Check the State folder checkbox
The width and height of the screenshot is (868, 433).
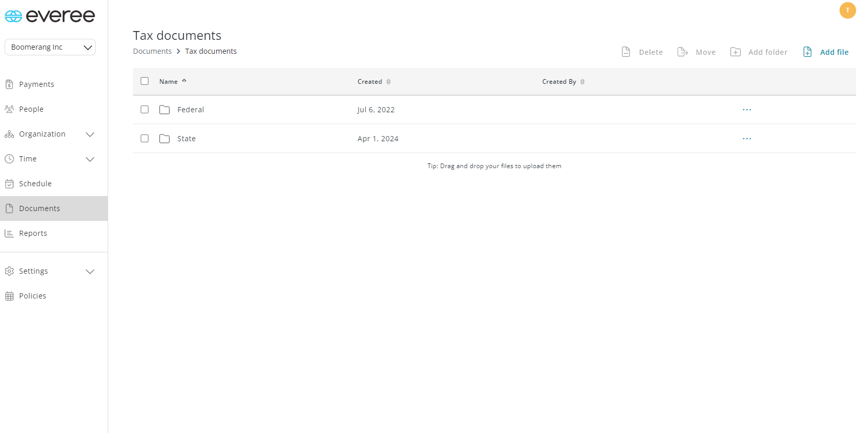pyautogui.click(x=145, y=139)
